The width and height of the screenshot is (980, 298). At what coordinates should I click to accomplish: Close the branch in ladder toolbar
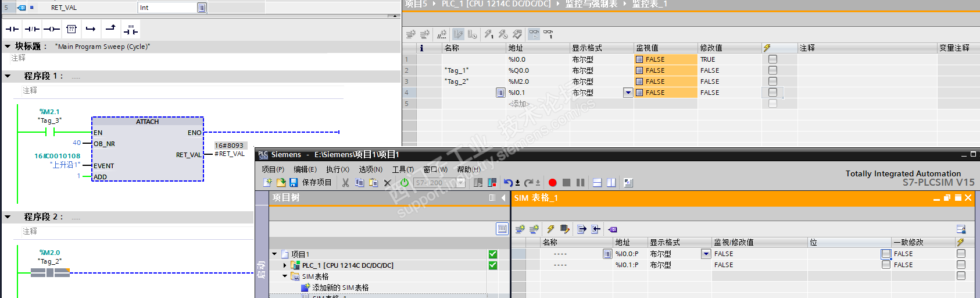pos(110,28)
